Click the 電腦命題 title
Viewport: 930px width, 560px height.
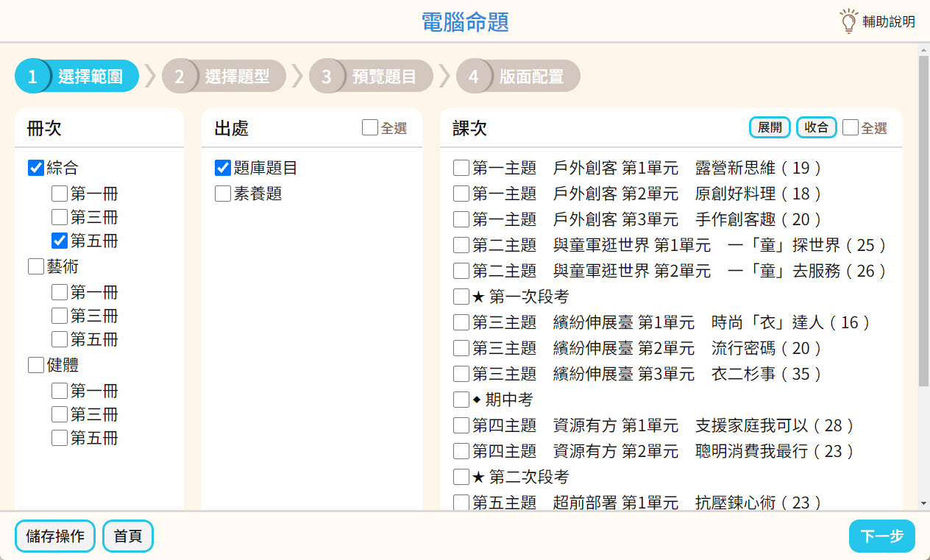click(465, 21)
